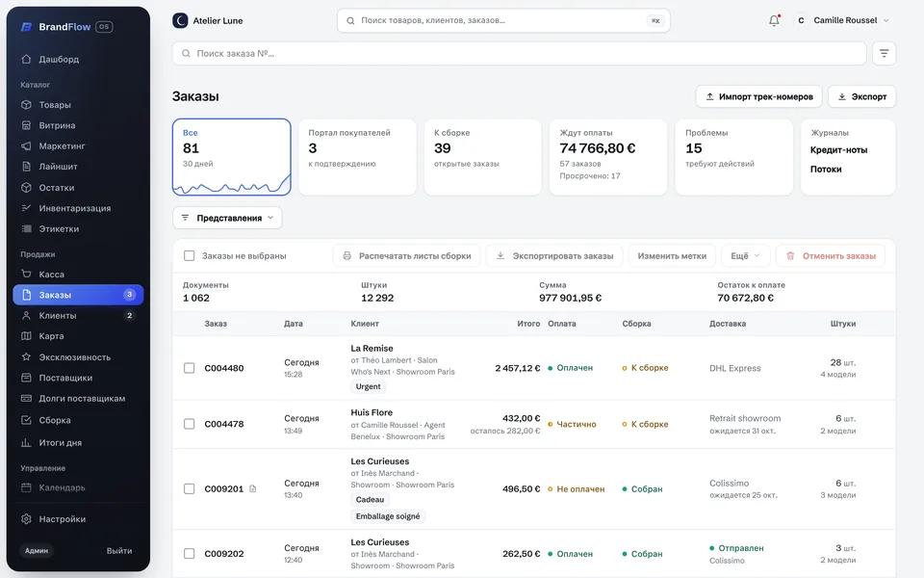Expand the Camille Roussel user menu
The width and height of the screenshot is (924, 578).
pos(841,20)
